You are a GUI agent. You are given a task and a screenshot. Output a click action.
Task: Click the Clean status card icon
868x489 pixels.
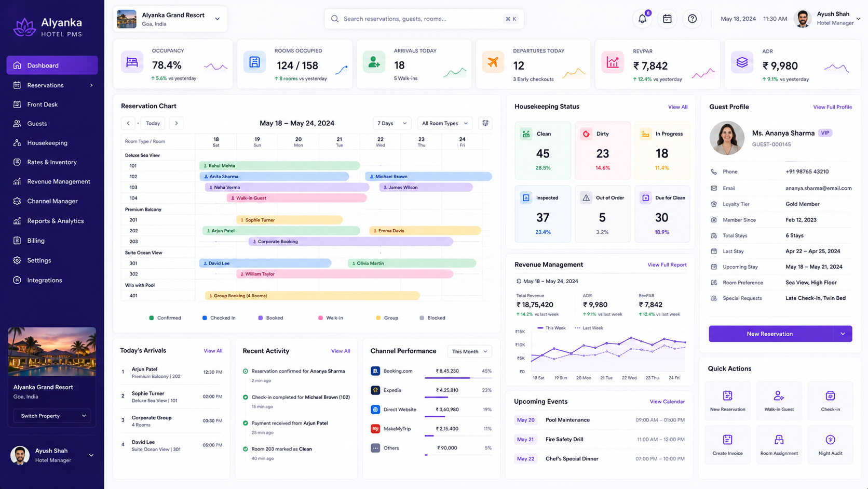click(526, 134)
